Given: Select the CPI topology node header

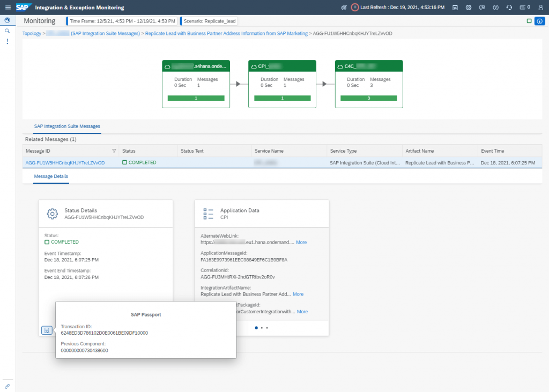Looking at the screenshot, I should pos(282,66).
